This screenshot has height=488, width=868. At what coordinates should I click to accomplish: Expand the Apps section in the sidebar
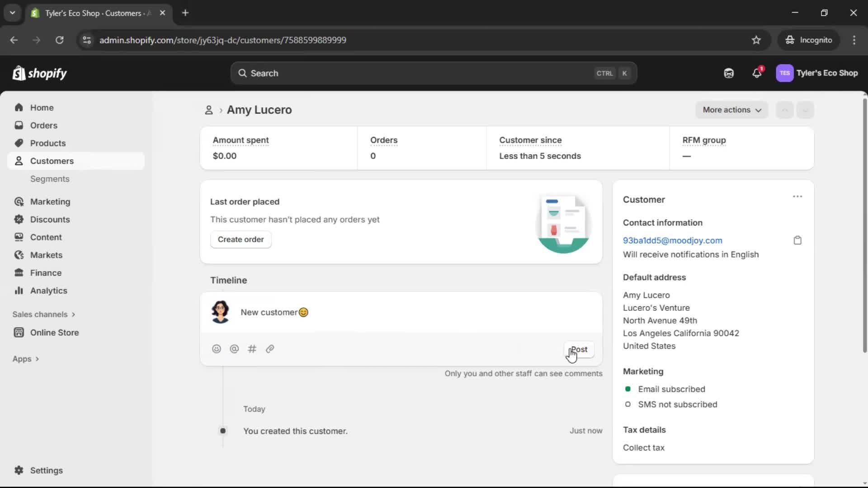click(x=25, y=358)
